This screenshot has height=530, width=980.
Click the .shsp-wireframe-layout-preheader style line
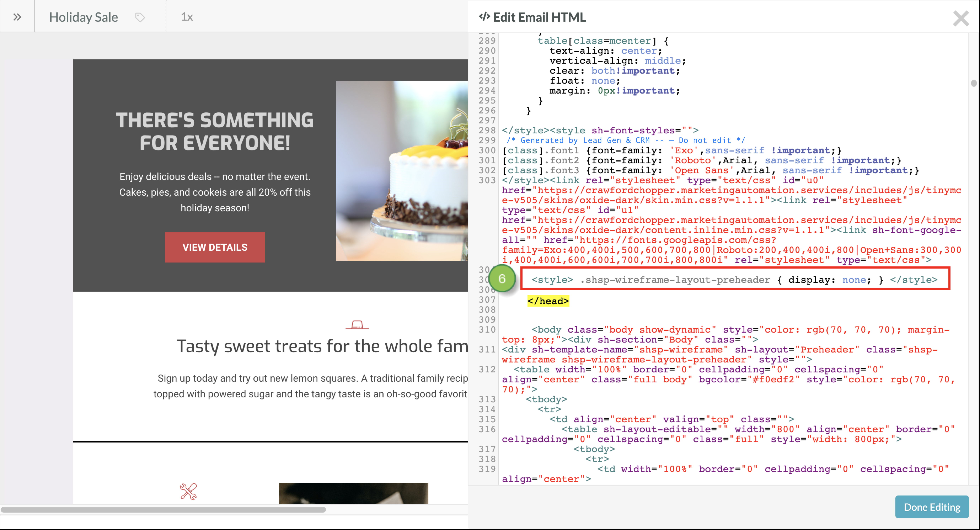734,280
